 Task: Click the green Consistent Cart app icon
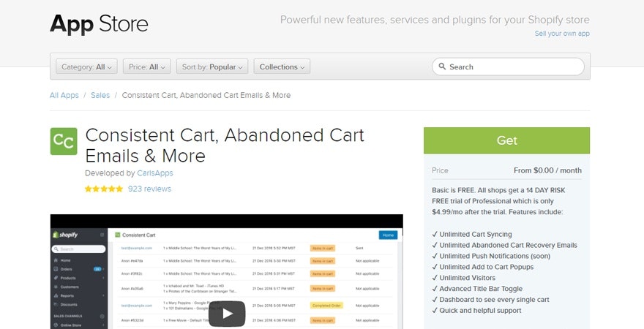click(63, 141)
